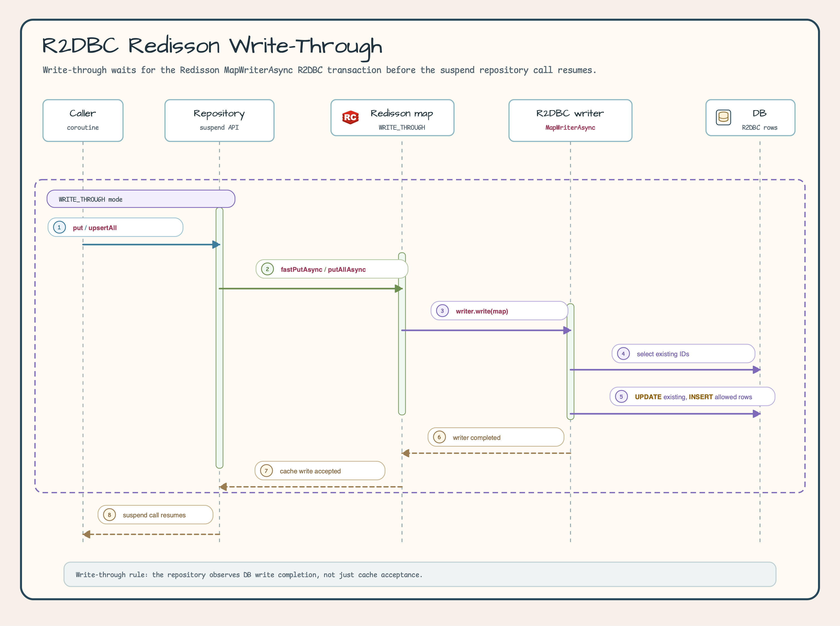The width and height of the screenshot is (840, 626).
Task: Click the 'put / upsertAll' message label
Action: click(x=115, y=227)
